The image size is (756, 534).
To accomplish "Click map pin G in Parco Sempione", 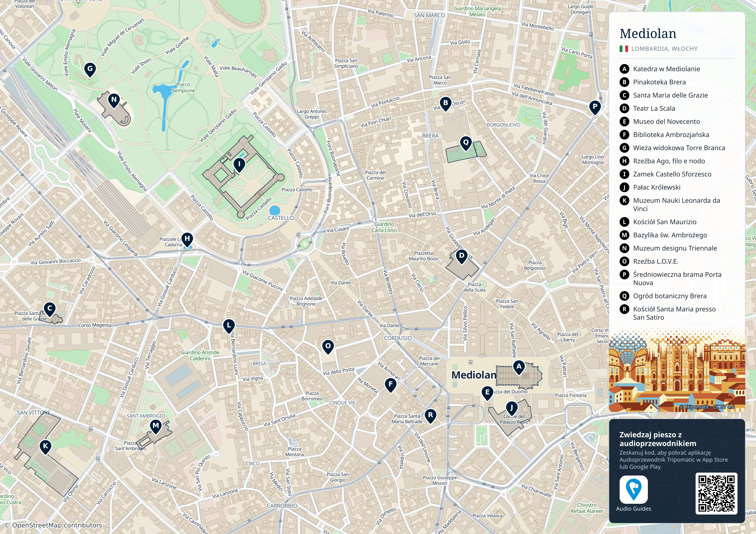I will coord(90,70).
